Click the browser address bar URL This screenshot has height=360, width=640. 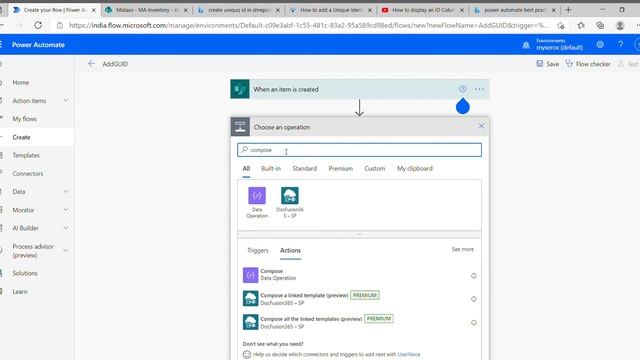(309, 25)
